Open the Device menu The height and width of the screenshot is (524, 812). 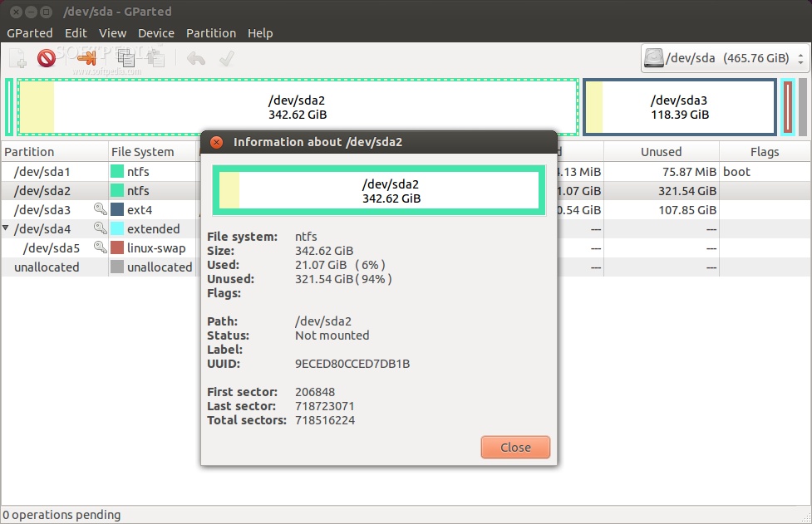click(155, 33)
